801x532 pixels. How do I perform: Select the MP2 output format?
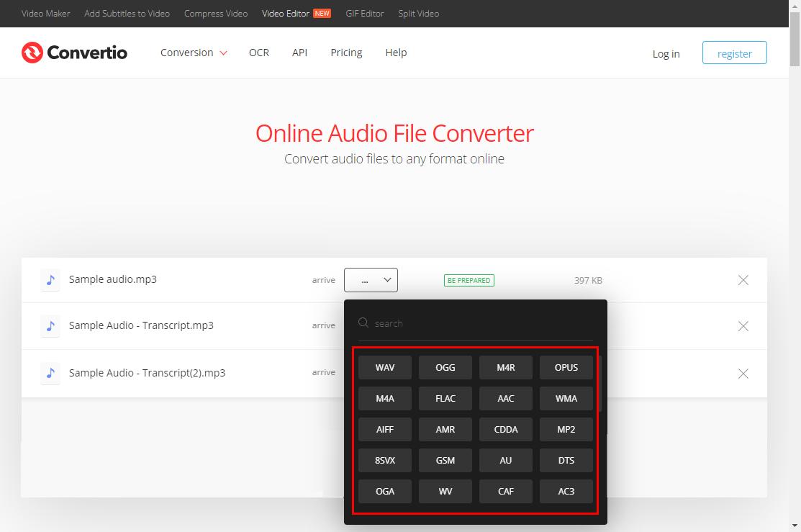[566, 429]
